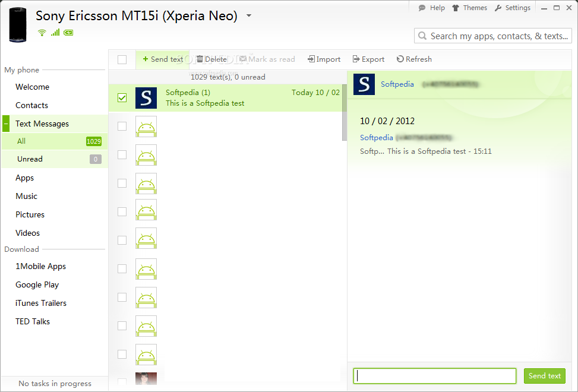Click the Softpedia name link in header

coord(397,84)
